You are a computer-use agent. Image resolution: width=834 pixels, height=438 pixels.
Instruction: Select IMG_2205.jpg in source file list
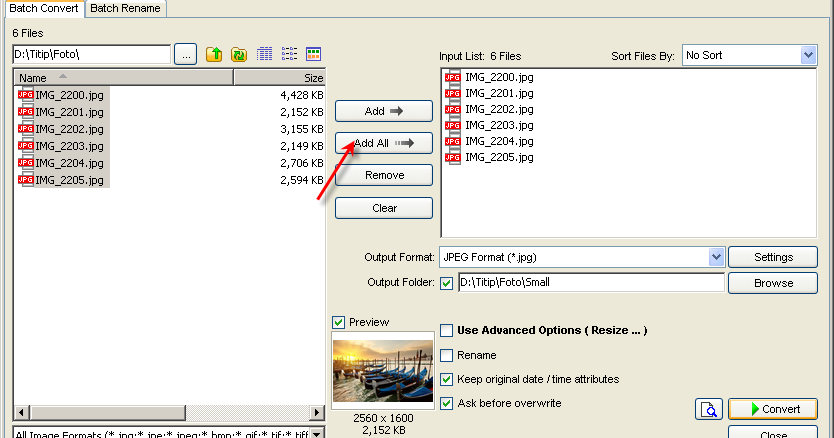(x=69, y=180)
